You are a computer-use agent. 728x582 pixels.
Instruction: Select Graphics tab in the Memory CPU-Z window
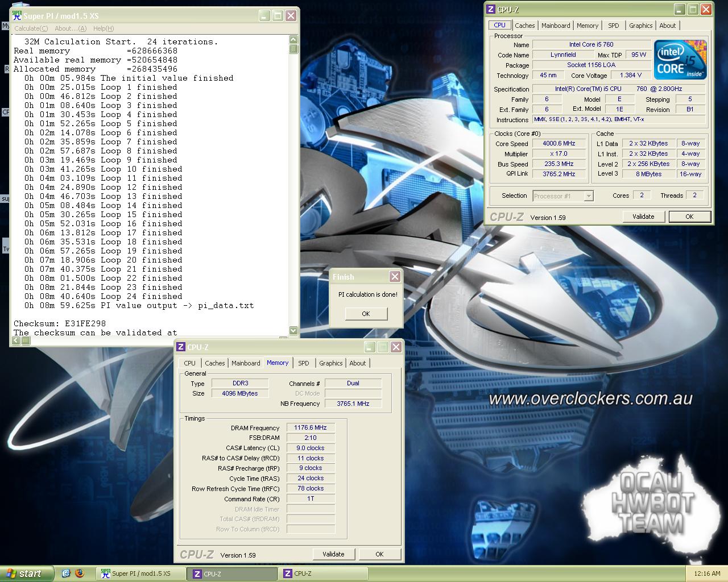331,363
